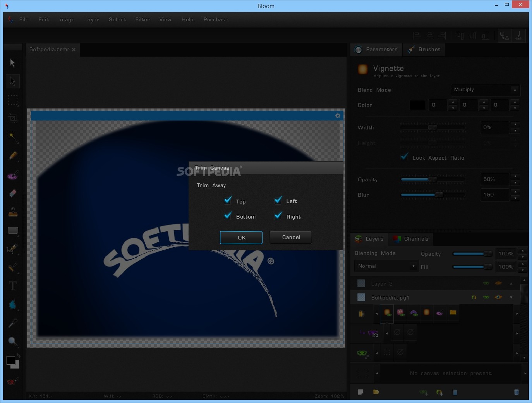This screenshot has width=532, height=403.
Task: Select the Eraser tool
Action: pyautogui.click(x=13, y=193)
